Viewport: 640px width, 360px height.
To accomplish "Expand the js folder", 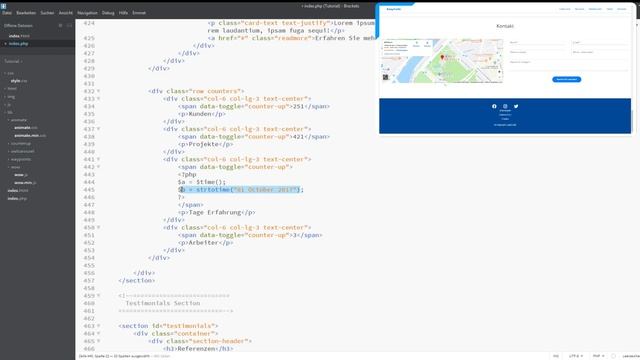I will tap(9, 104).
